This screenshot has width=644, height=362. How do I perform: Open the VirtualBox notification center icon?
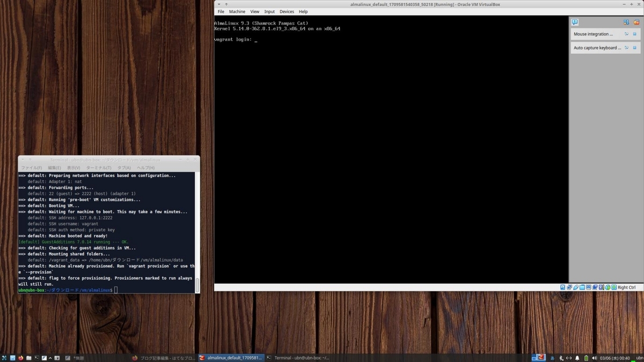575,23
